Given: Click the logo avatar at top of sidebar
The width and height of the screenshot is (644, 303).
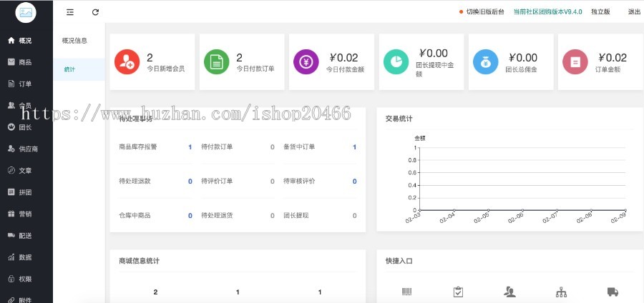Looking at the screenshot, I should [x=26, y=12].
